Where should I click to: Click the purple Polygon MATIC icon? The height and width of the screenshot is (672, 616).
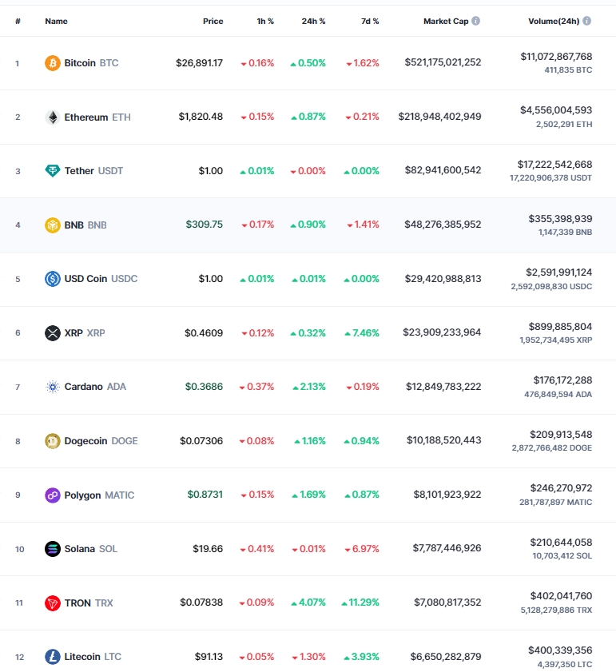coord(52,495)
